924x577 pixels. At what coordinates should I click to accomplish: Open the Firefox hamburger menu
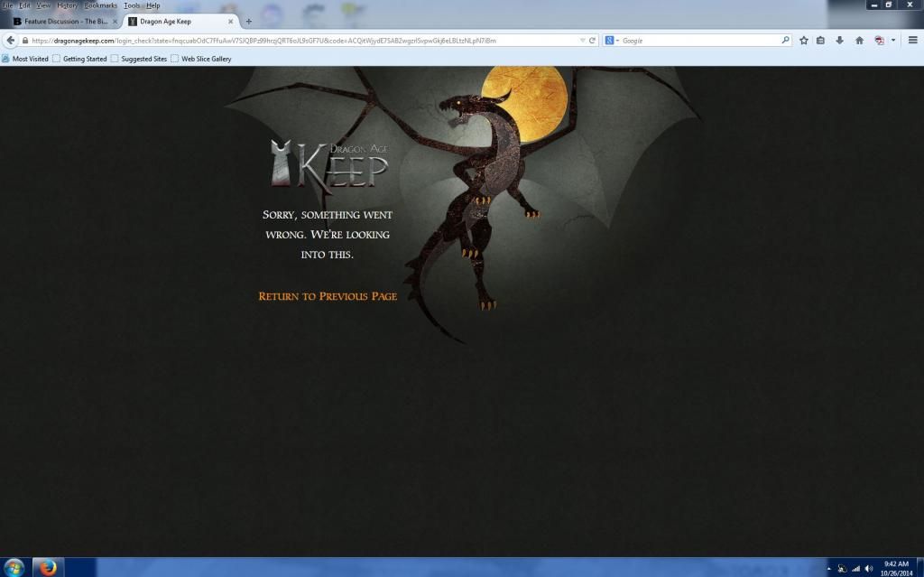point(912,40)
